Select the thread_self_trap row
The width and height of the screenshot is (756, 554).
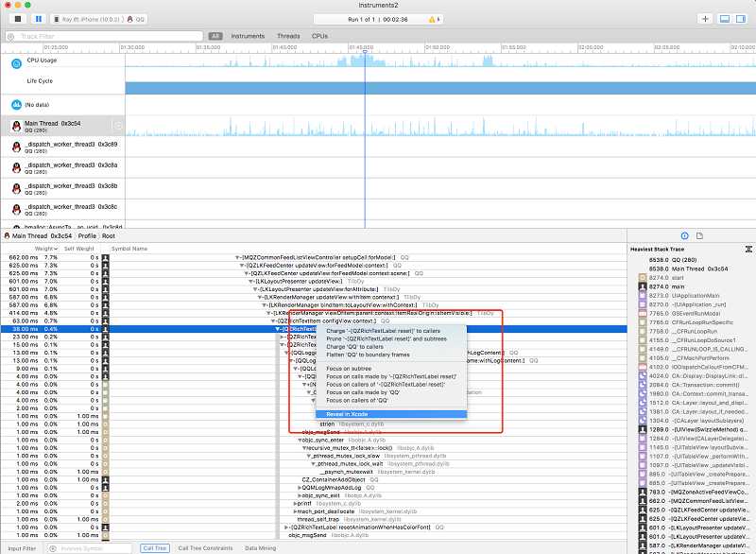pos(314,520)
